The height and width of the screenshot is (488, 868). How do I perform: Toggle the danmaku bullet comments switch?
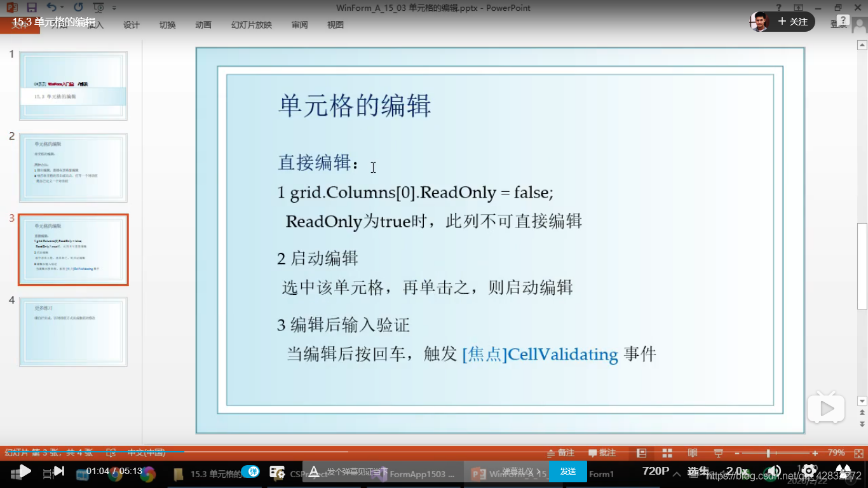point(250,471)
